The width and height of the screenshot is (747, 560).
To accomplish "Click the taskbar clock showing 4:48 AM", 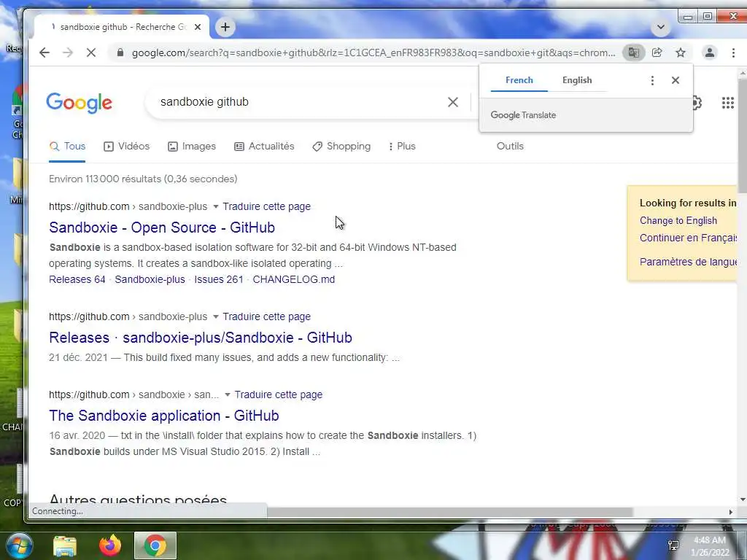I will click(710, 546).
